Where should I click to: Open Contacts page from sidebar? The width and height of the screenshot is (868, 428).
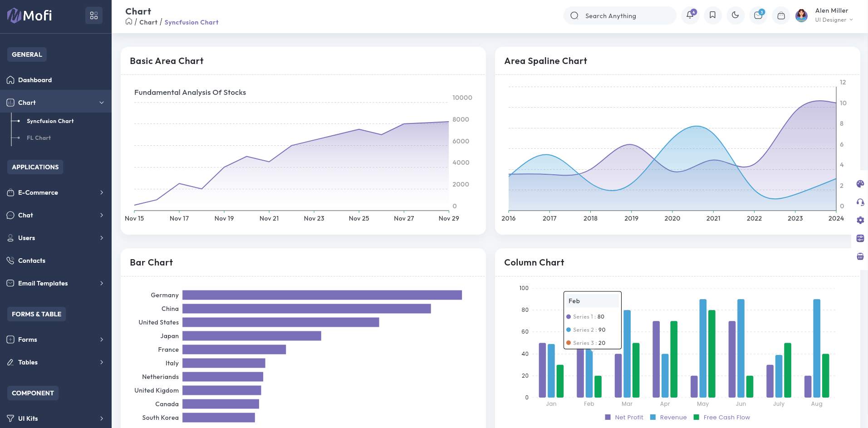(x=32, y=261)
